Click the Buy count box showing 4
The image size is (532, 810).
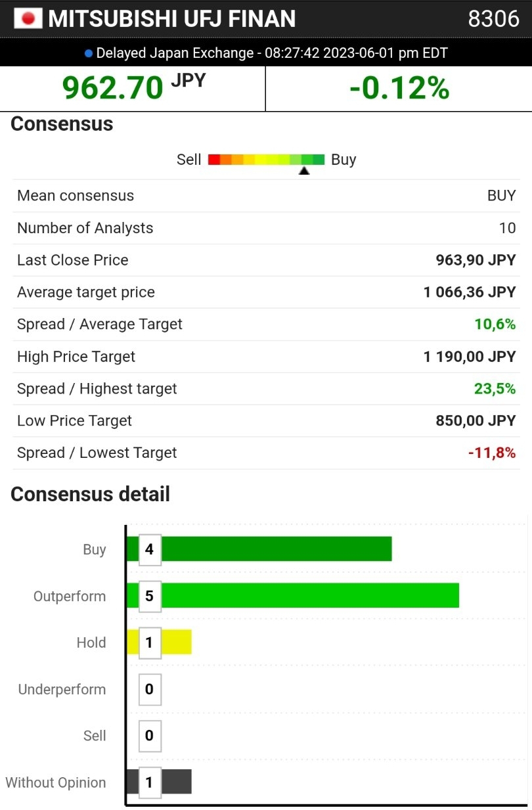[x=150, y=549]
